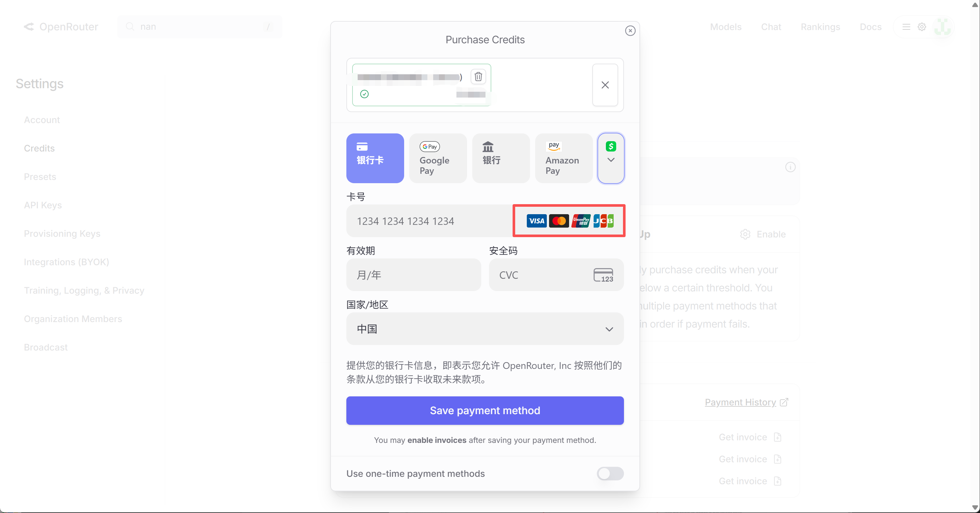Dismiss the saved card panel X
Screen dimensions: 980x513
pyautogui.click(x=605, y=85)
